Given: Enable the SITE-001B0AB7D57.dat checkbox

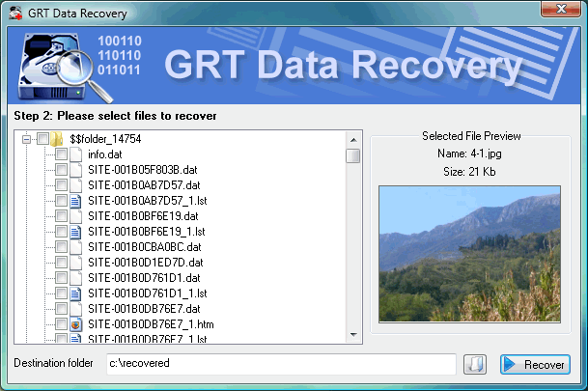Looking at the screenshot, I should pyautogui.click(x=61, y=184).
